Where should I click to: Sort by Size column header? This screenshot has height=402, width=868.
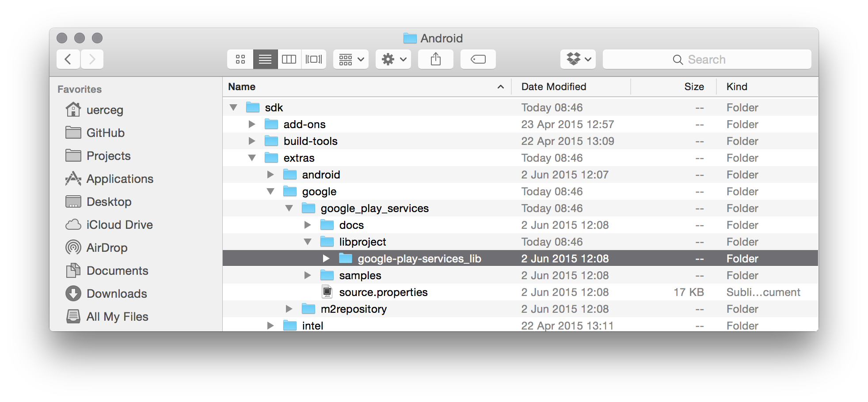point(674,87)
